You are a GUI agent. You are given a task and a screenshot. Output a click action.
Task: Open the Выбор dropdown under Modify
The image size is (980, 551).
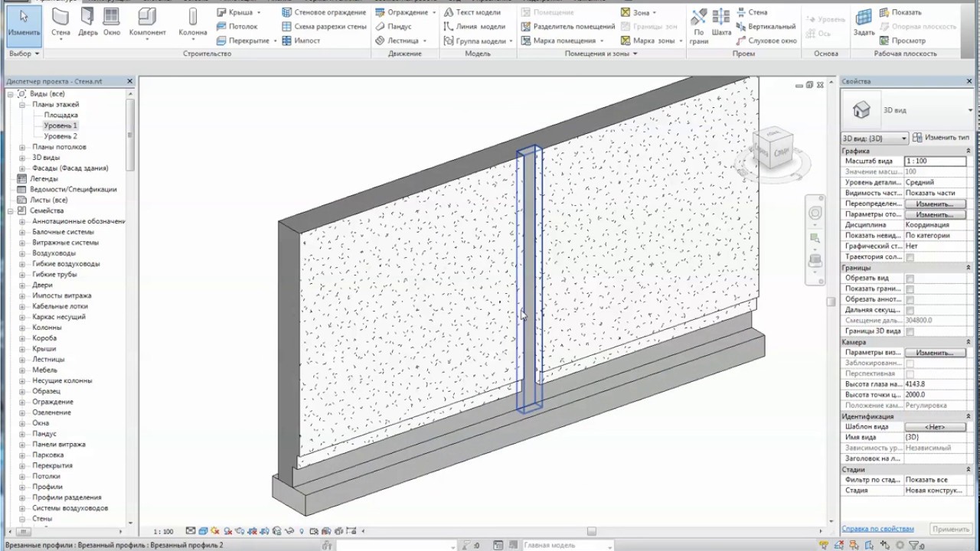[23, 54]
